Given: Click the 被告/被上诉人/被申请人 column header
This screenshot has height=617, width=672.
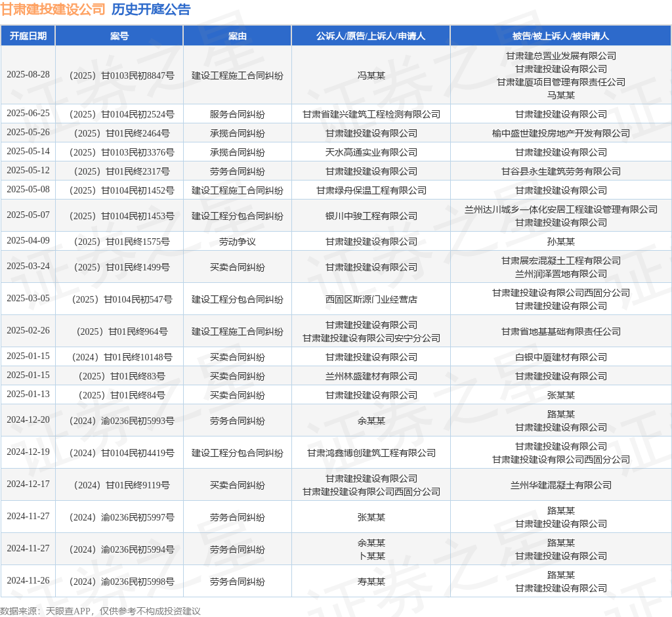Looking at the screenshot, I should tap(560, 36).
